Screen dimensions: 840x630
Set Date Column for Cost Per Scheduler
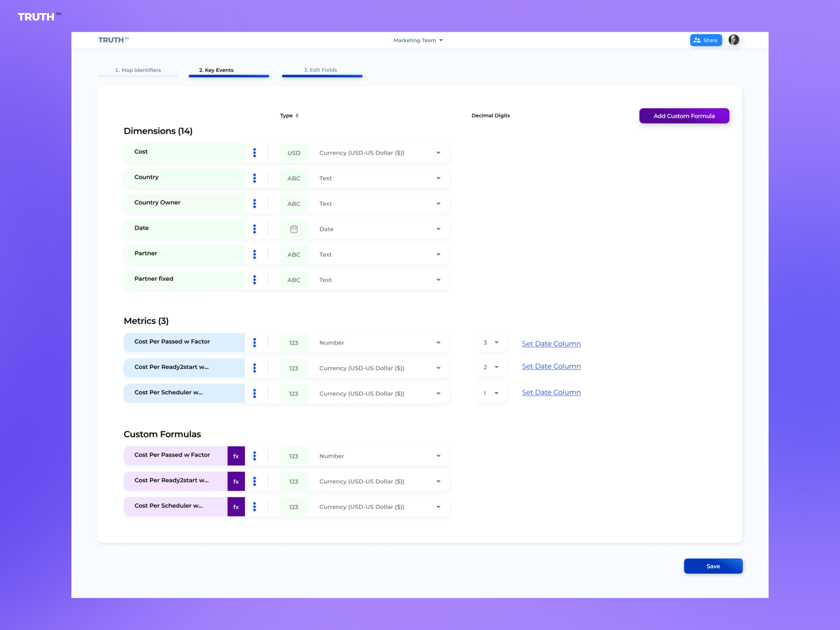tap(551, 392)
